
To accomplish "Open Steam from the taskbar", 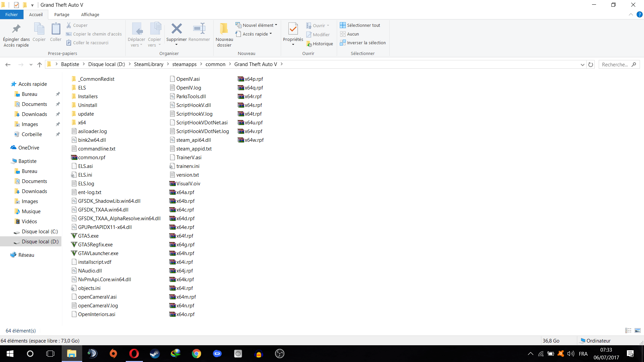I will tap(155, 354).
